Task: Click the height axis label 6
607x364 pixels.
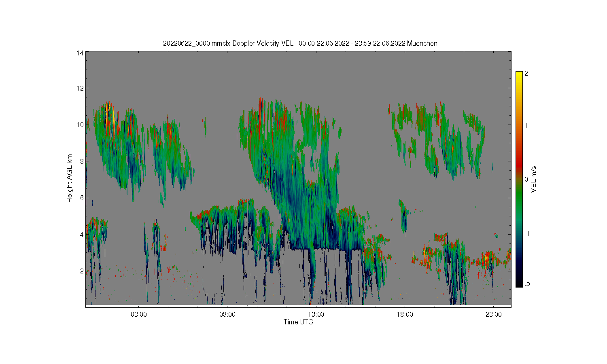Action: 82,198
